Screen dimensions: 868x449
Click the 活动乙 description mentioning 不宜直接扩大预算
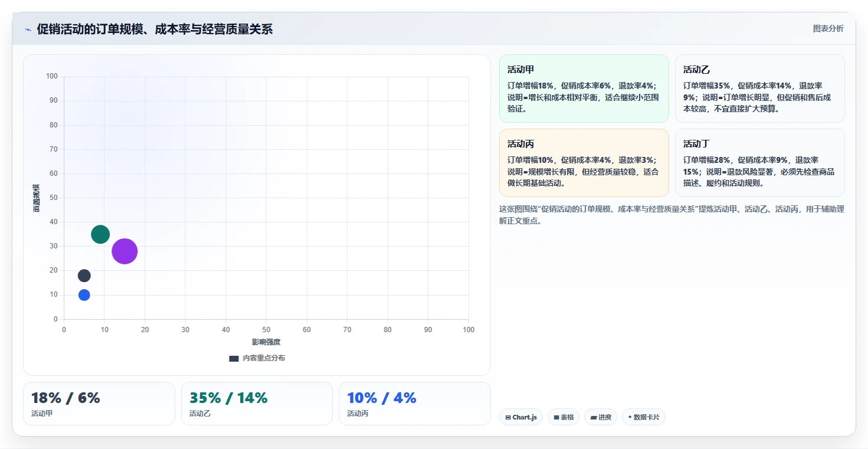(757, 97)
